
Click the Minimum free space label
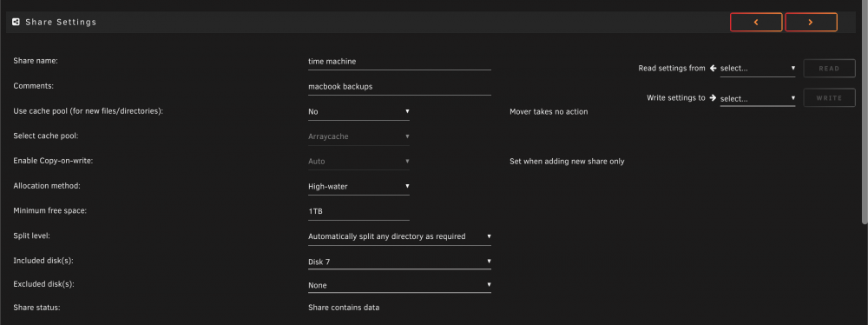coord(50,211)
